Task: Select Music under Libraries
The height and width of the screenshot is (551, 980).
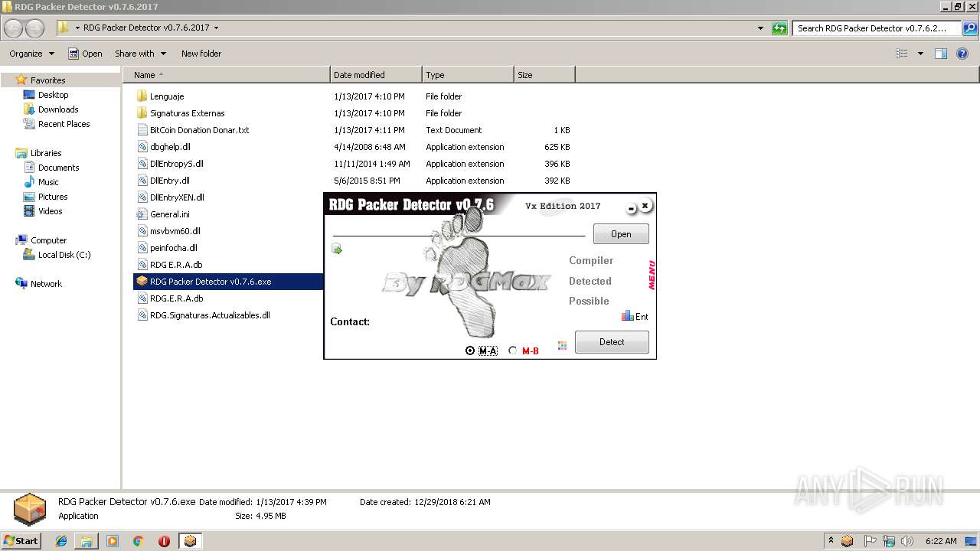Action: click(x=48, y=182)
